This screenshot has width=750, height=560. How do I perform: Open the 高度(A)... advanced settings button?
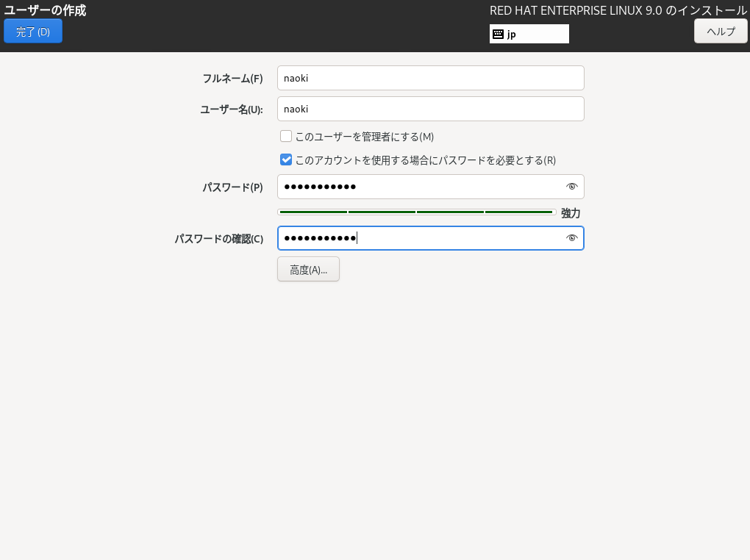(309, 269)
